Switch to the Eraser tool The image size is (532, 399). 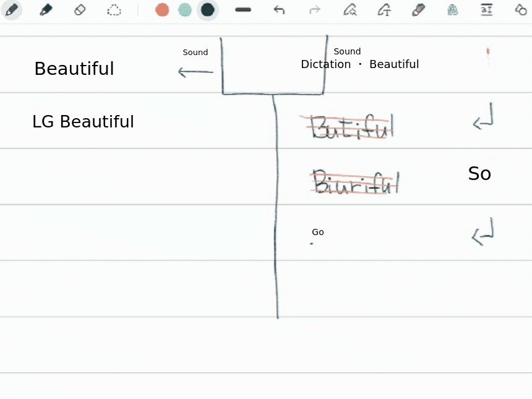[x=80, y=10]
